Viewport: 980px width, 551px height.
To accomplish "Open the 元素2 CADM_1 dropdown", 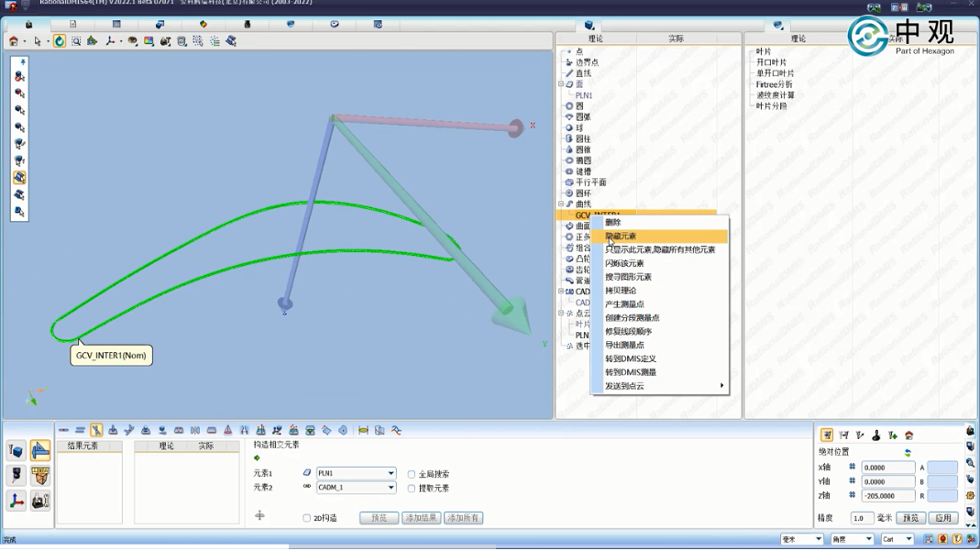I will pos(391,488).
